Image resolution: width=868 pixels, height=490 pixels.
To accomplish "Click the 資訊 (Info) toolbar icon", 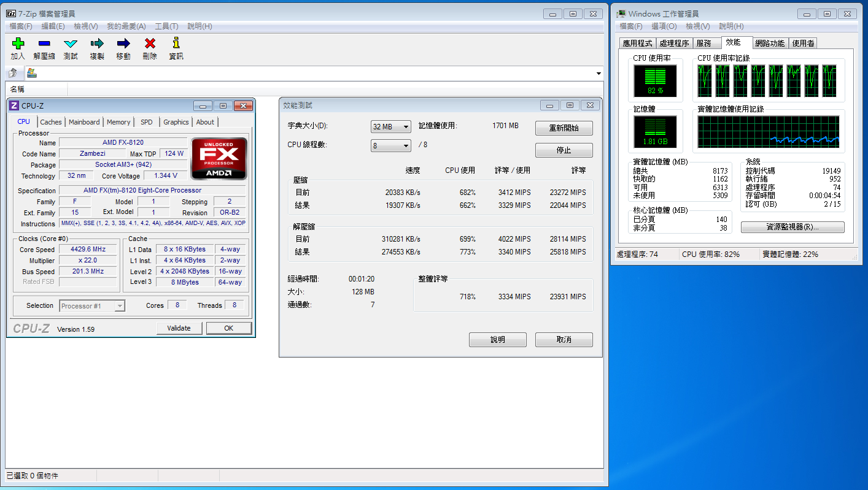I will click(176, 43).
